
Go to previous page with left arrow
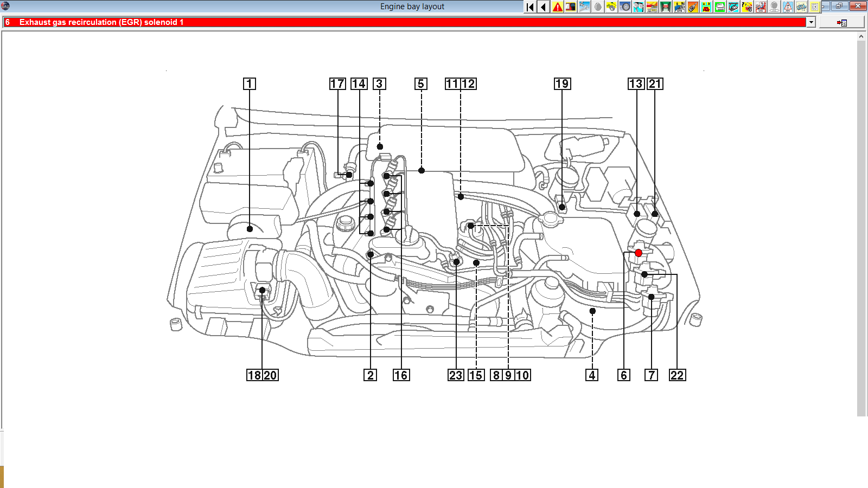click(544, 7)
